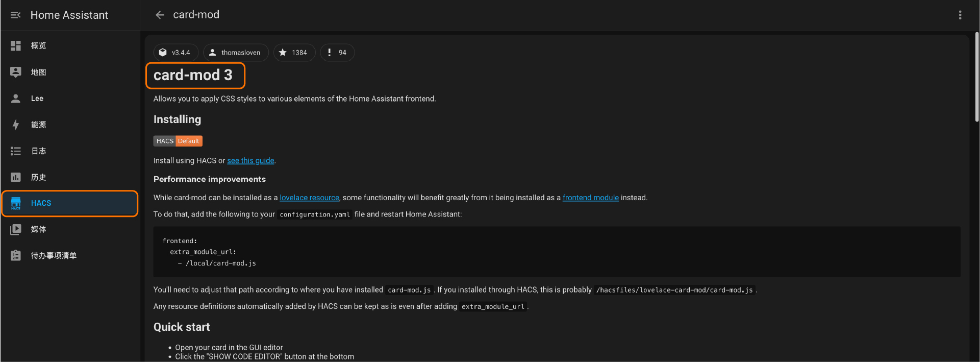
Task: Open the 媒体 media panel
Action: (38, 229)
